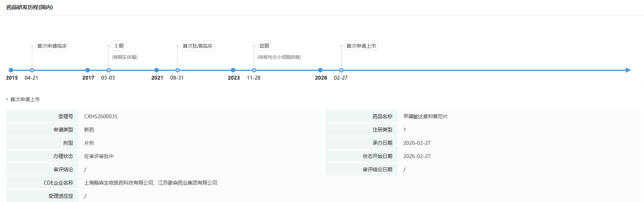Select the 04-21 timeline marker
The height and width of the screenshot is (202, 644).
(x=32, y=70)
